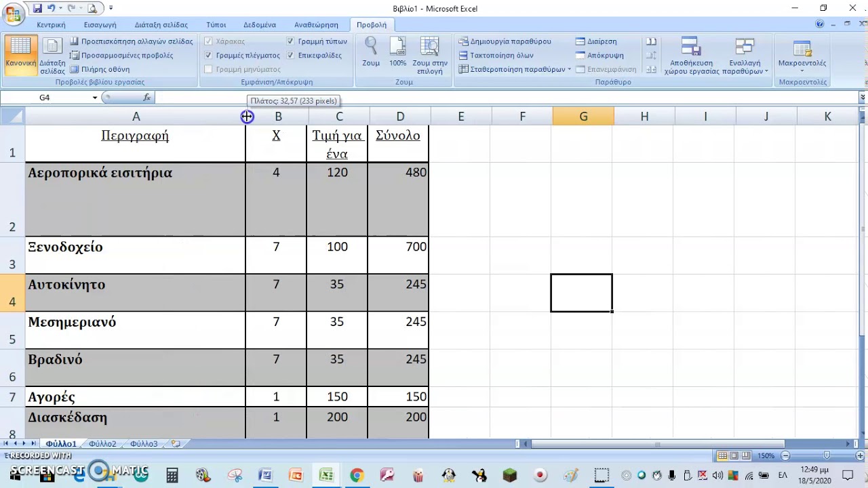868x488 pixels.
Task: Enable Πλήρης οθόνη full screen
Action: click(100, 69)
